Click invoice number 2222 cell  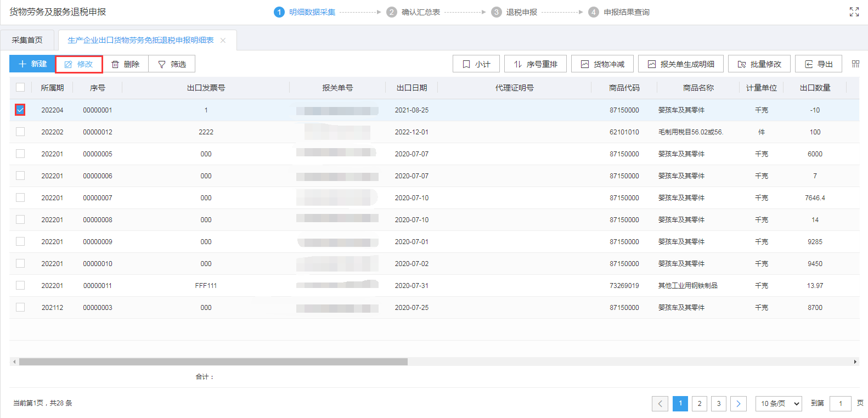pos(206,132)
